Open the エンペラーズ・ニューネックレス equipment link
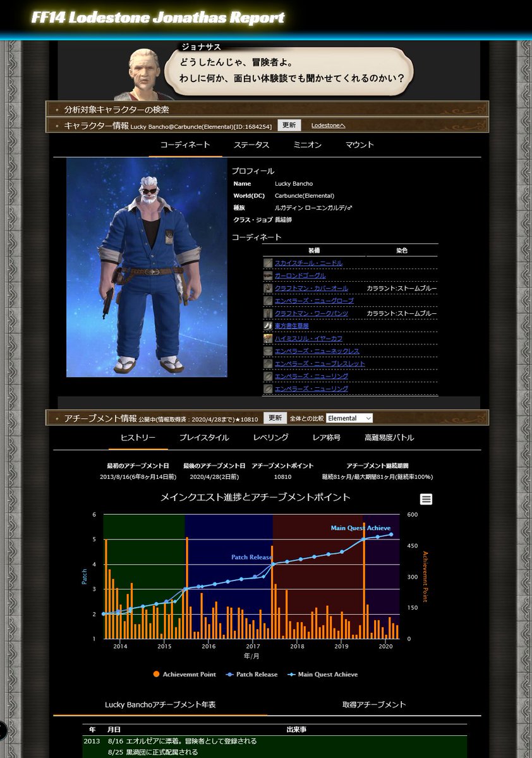 317,351
